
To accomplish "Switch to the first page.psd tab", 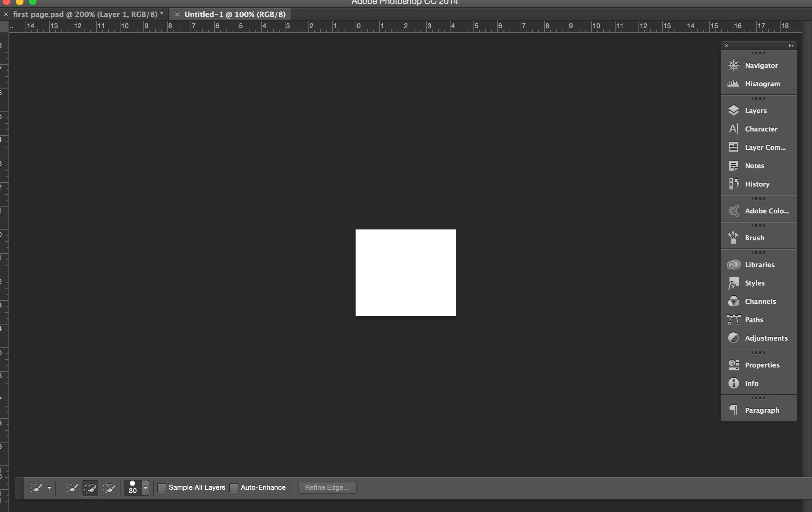I will coord(88,14).
